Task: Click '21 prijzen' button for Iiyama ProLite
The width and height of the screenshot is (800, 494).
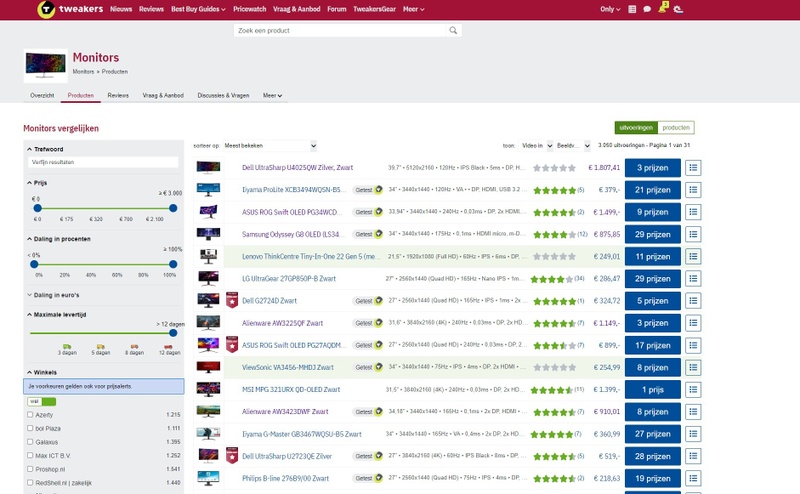Action: click(x=652, y=189)
